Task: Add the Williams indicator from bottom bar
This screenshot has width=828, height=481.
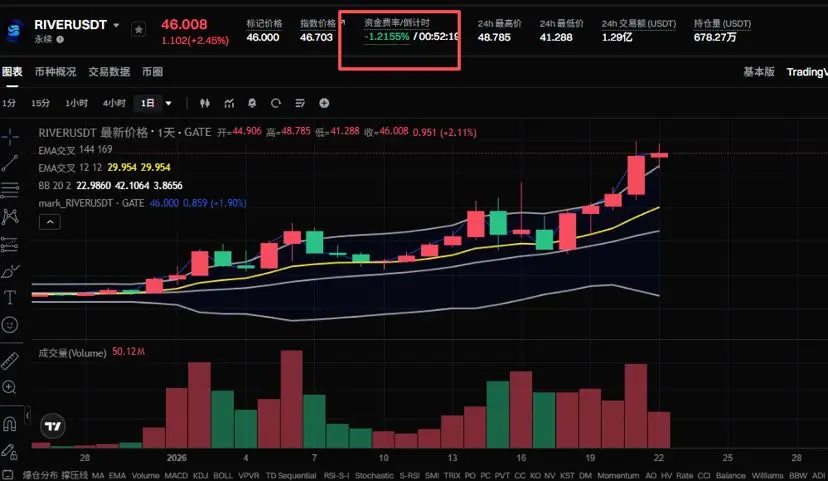Action: coord(767,475)
